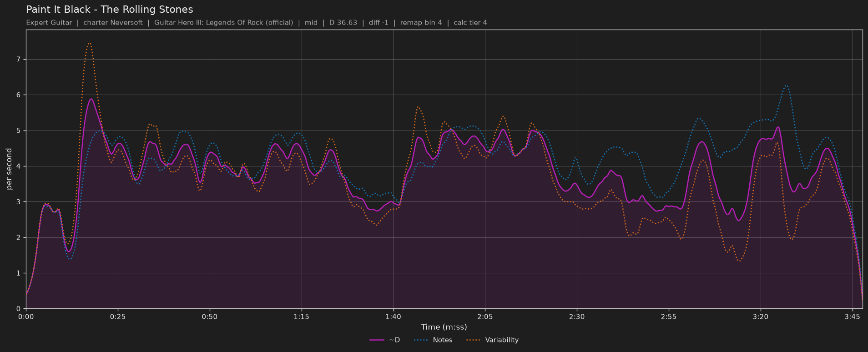868x352 pixels.
Task: Click the "diff -1" subtitle entry
Action: 378,22
